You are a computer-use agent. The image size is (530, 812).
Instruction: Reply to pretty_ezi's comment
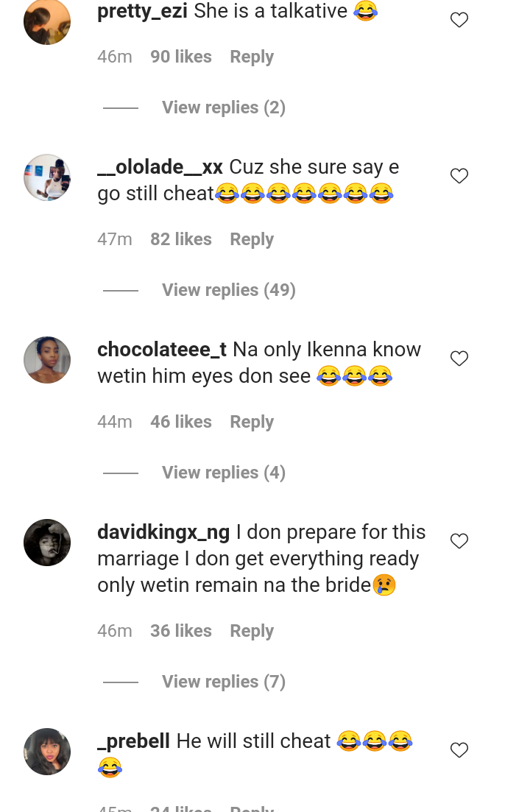point(252,57)
